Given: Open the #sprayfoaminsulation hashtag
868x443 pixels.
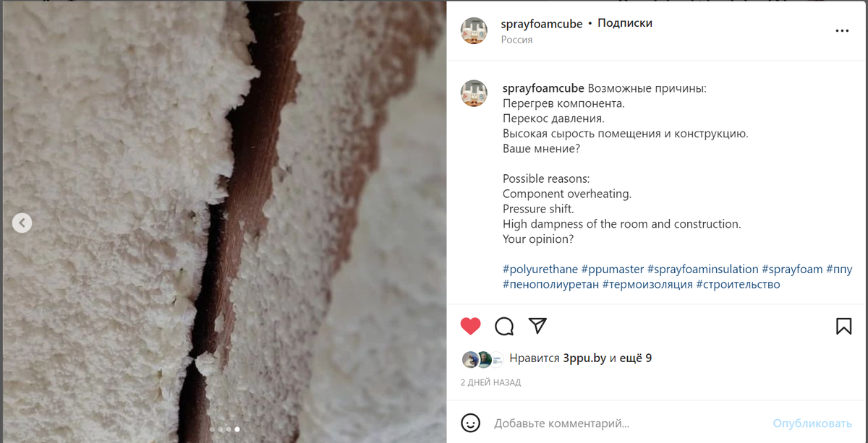Looking at the screenshot, I should 702,269.
